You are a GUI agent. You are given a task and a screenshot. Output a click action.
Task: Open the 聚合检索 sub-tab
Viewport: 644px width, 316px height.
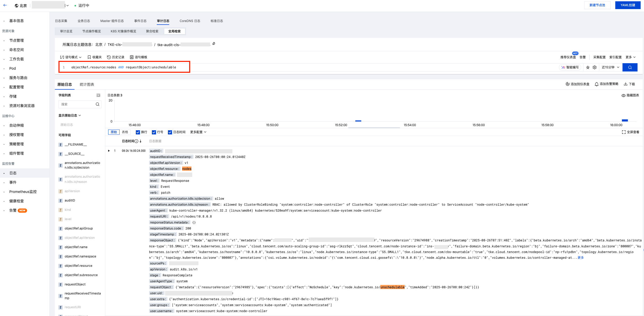click(152, 31)
